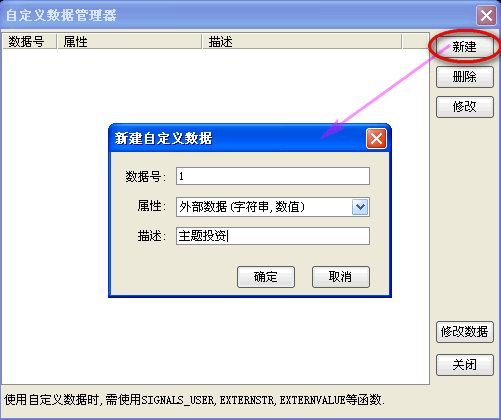Screen dimensions: 501x420
Task: Click the 描述 column header
Action: pos(302,42)
